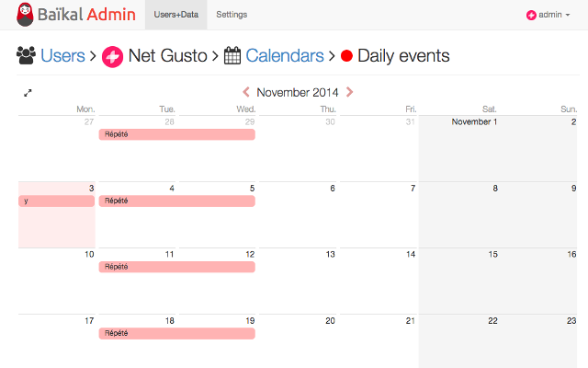The width and height of the screenshot is (588, 368).
Task: Open the Répété event on November 11
Action: 177,267
